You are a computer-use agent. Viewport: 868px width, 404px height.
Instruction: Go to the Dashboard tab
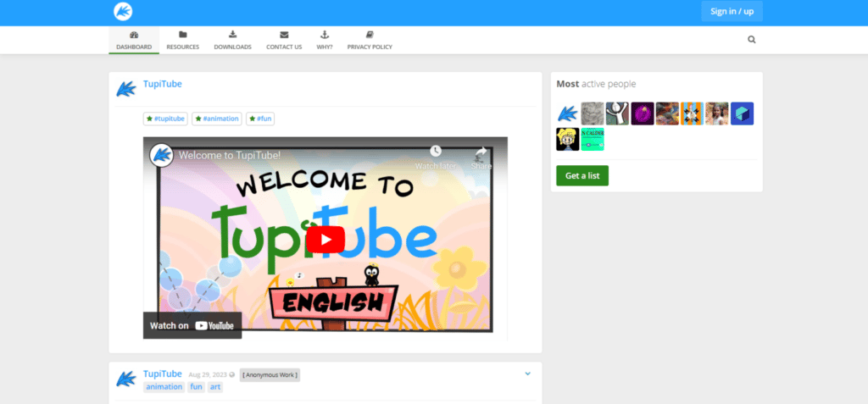click(134, 40)
